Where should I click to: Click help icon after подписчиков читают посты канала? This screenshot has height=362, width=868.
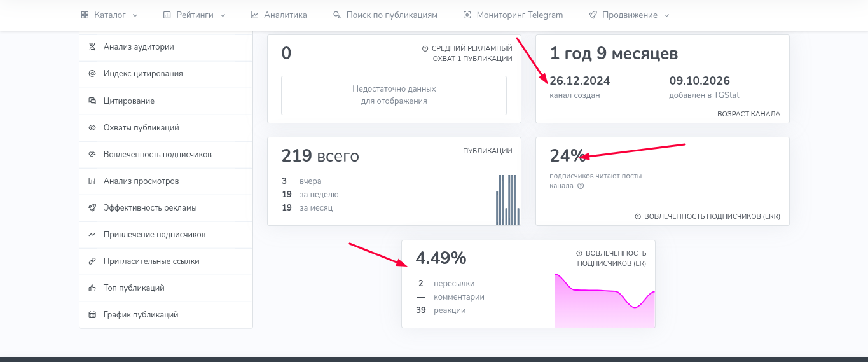point(581,186)
